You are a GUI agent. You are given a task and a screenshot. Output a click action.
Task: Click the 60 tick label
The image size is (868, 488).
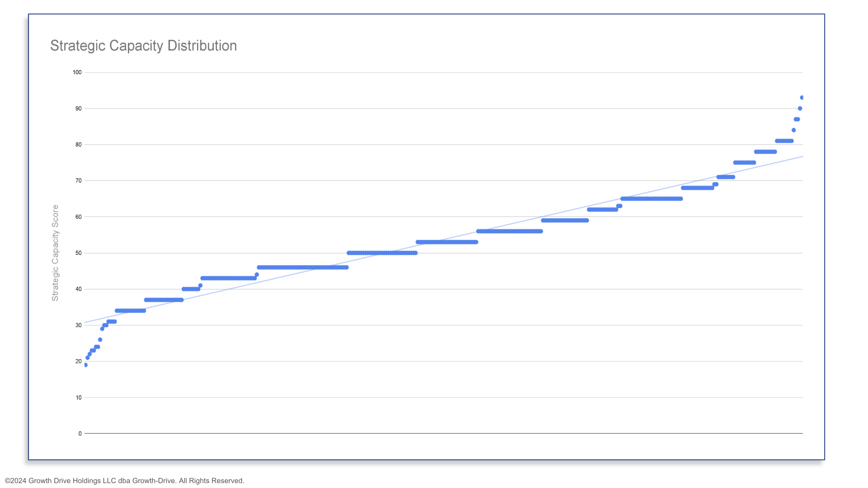click(x=78, y=217)
